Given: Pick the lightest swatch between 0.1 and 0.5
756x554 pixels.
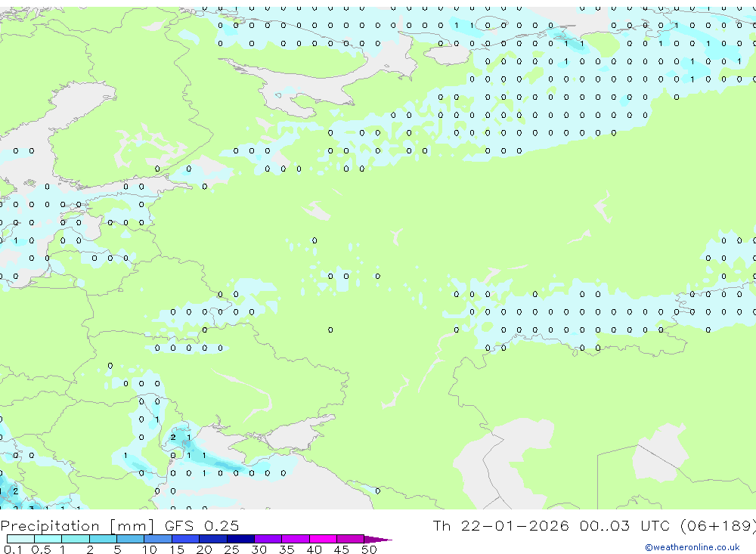Looking at the screenshot, I should (20, 539).
